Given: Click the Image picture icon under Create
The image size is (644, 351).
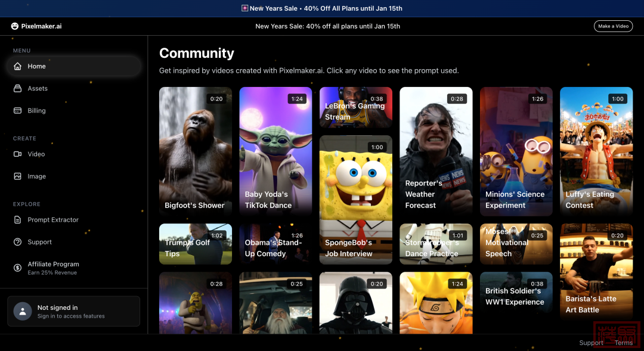Looking at the screenshot, I should pos(18,176).
